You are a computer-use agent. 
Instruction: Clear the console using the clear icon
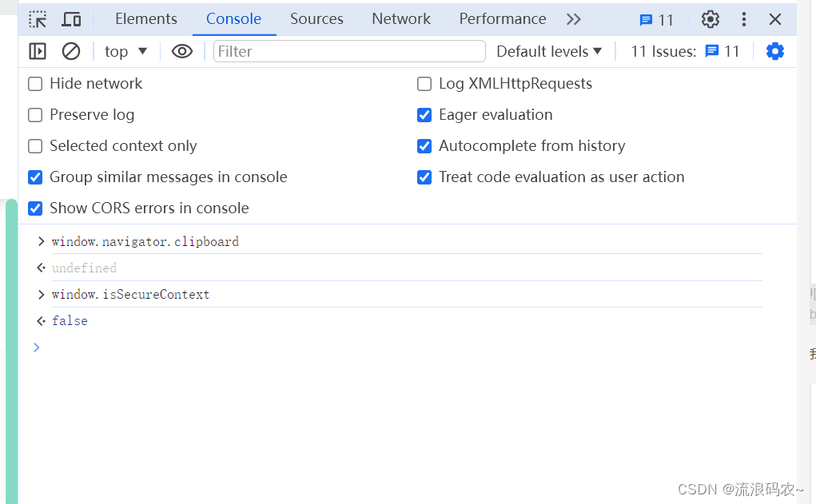pos(70,50)
